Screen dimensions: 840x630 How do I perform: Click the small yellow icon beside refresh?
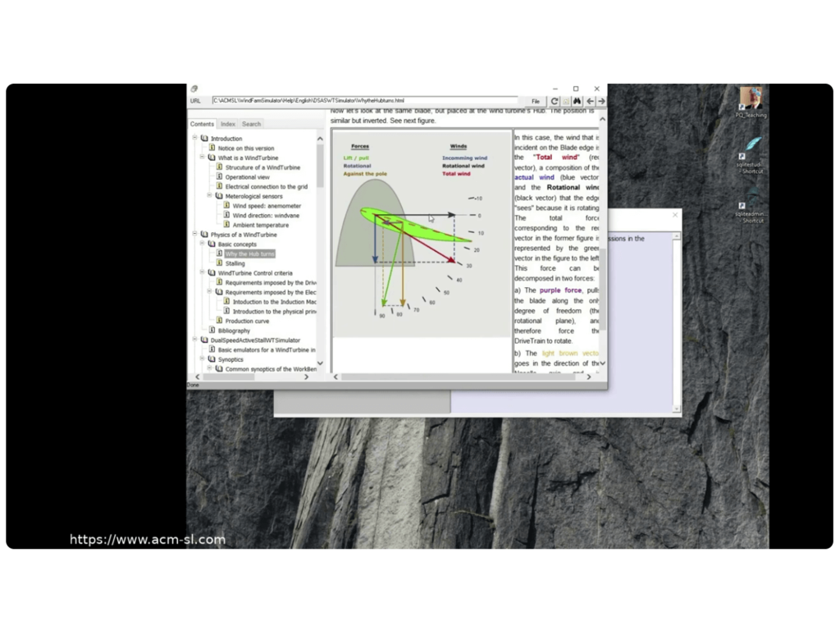click(x=566, y=101)
